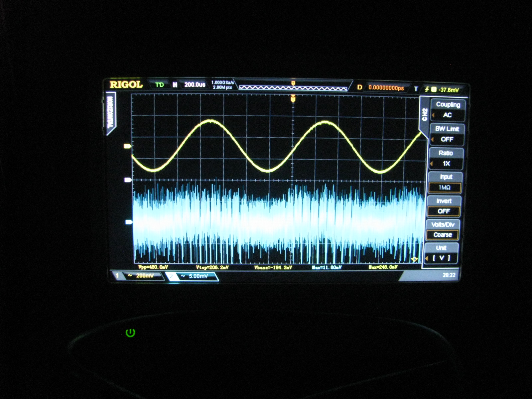532x399 pixels.
Task: Tap the arrow beside Ratio 1X
Action: coord(431,164)
